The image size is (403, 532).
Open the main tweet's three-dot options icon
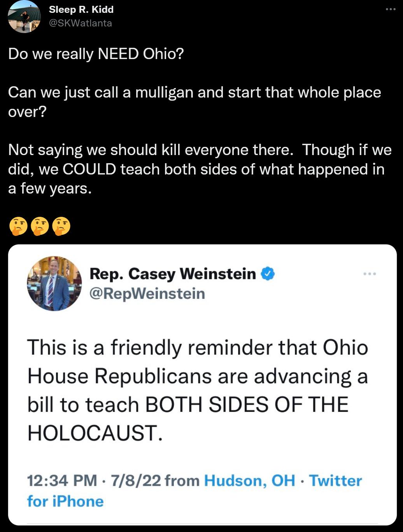tap(390, 9)
